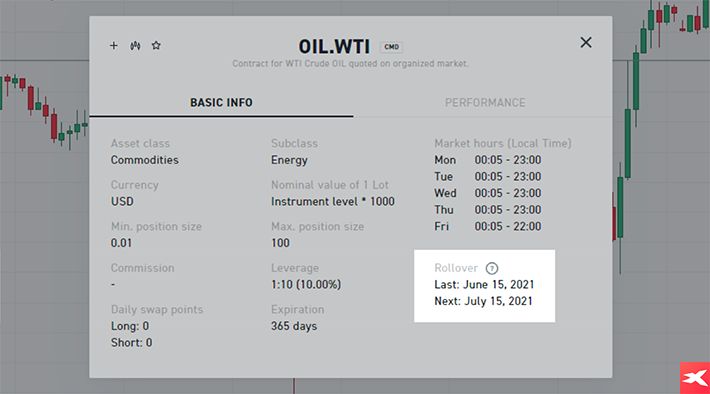Screen dimensions: 710x394
Task: Click the Energy subclass value
Action: pyautogui.click(x=289, y=160)
